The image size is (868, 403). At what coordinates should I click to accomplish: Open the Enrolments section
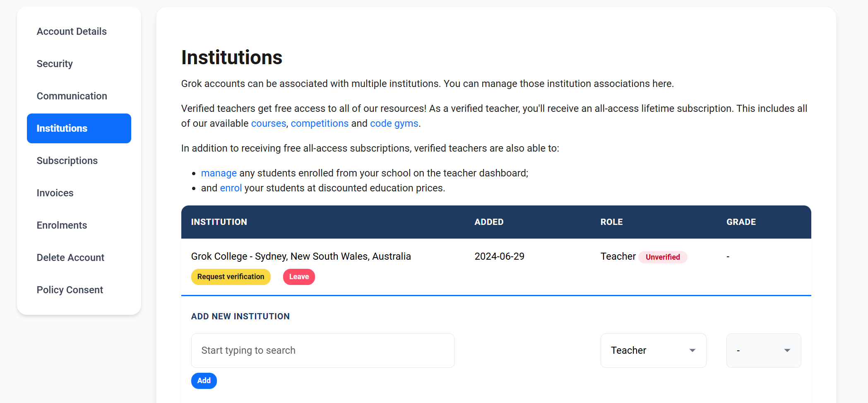62,225
